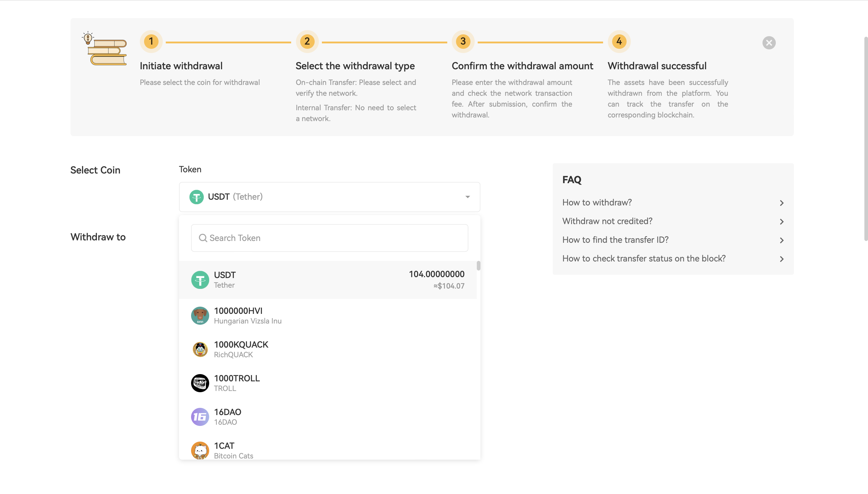Click the 1CAT cat icon
This screenshot has width=868, height=494.
[x=200, y=450]
